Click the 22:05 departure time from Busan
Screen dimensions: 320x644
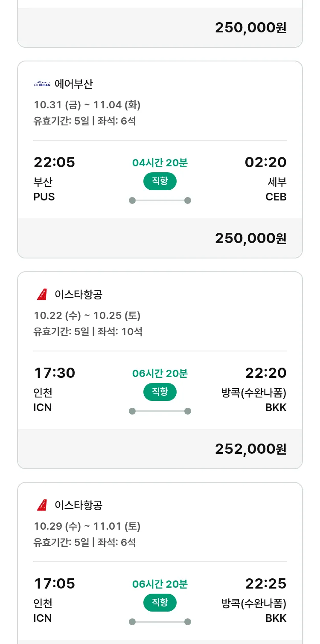coord(54,162)
